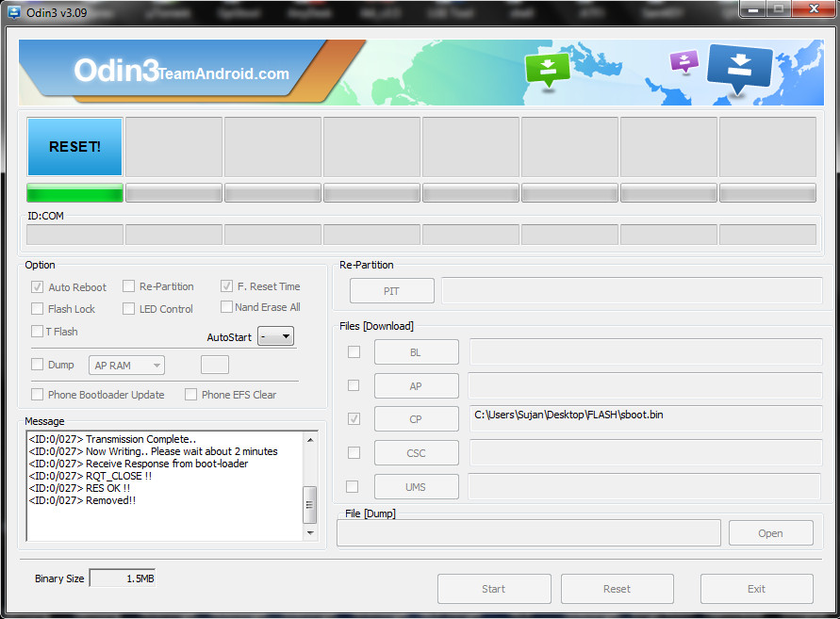Click the CP file path field with sboot.bin
840x619 pixels.
pyautogui.click(x=646, y=418)
